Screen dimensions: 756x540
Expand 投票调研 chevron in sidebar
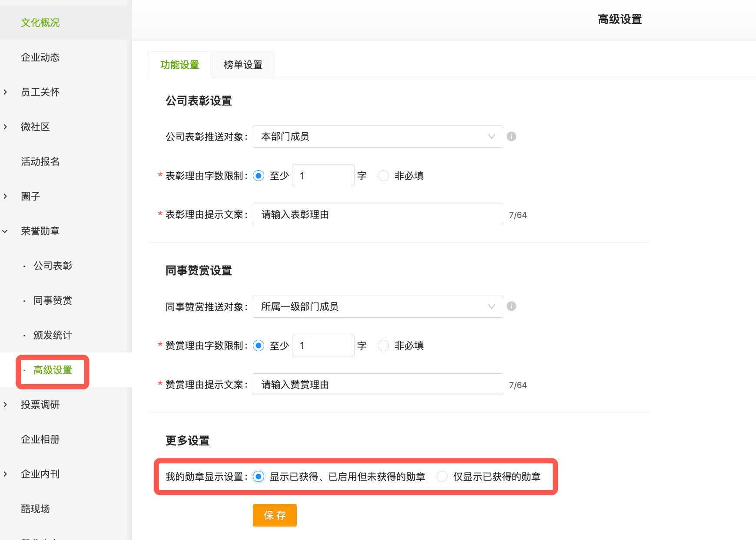pyautogui.click(x=5, y=405)
